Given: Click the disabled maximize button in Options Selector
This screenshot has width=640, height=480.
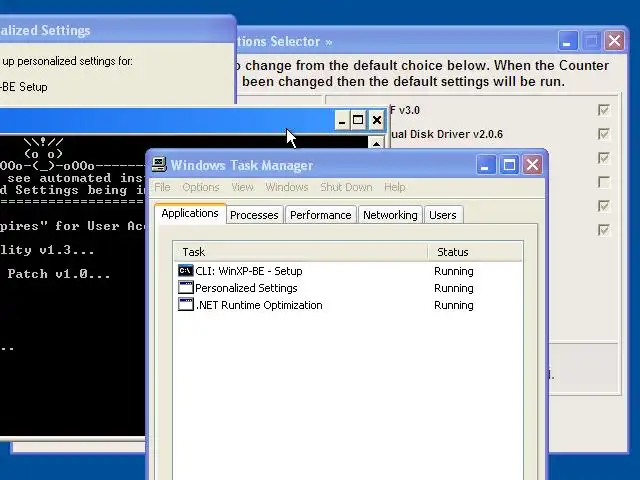Looking at the screenshot, I should [591, 41].
